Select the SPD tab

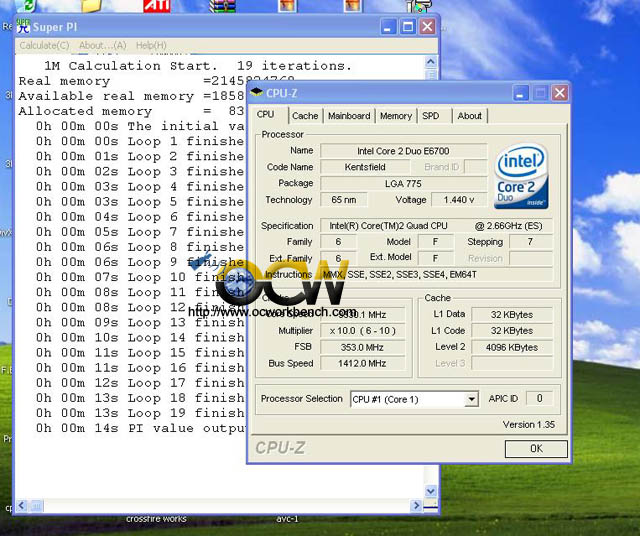coord(431,116)
